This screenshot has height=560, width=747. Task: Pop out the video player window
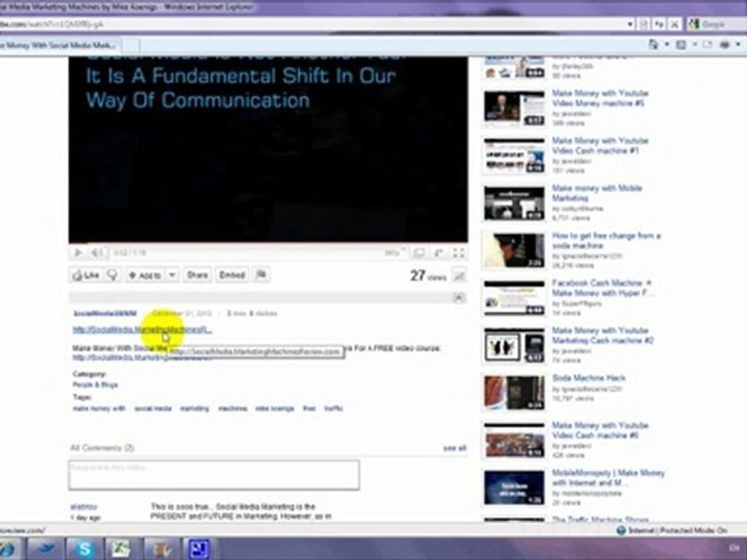[x=439, y=253]
